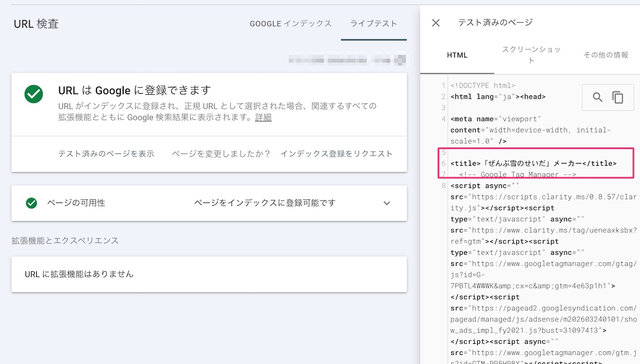Click the title tag line in HTML code
The width and height of the screenshot is (640, 364).
[533, 163]
